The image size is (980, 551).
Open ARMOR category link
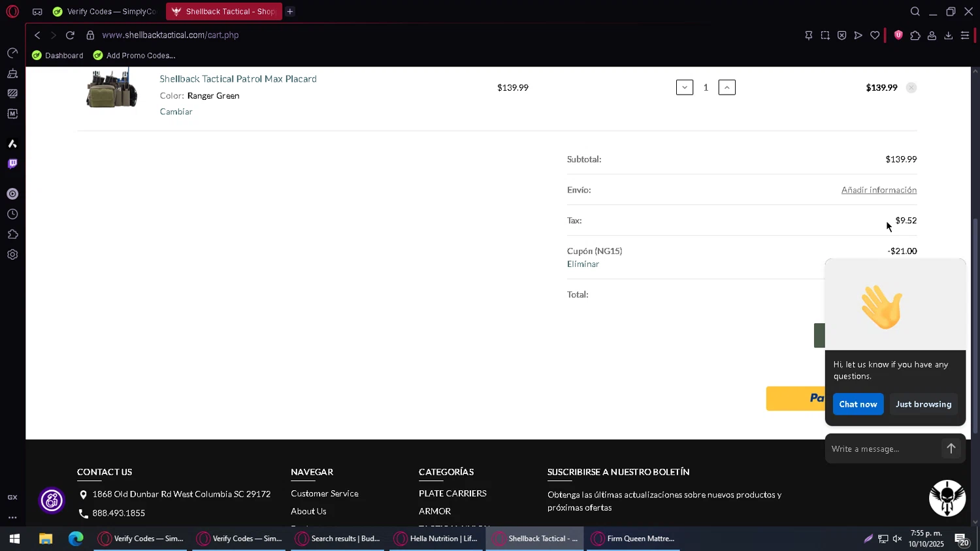[x=435, y=511]
